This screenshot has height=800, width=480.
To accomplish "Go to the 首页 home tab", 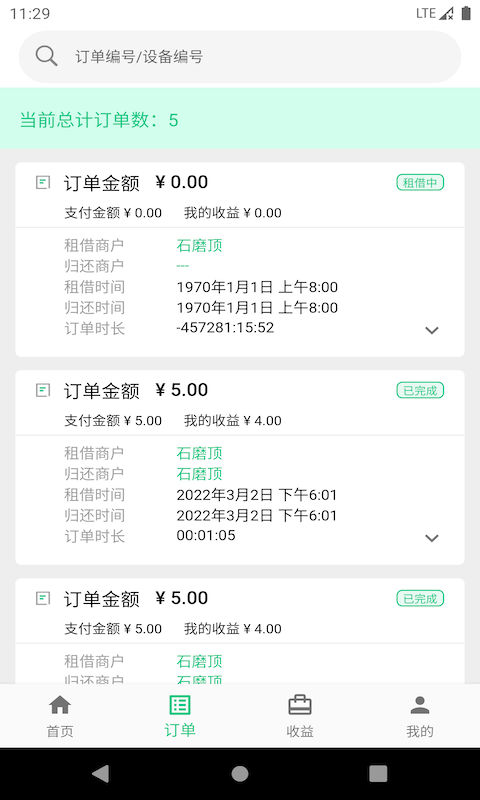I will 60,716.
